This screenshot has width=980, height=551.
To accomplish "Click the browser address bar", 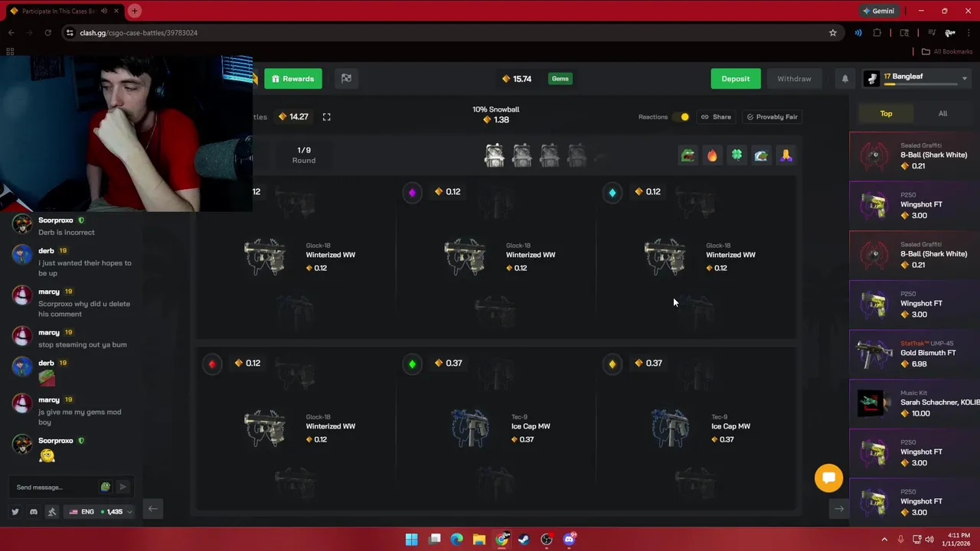I will [x=452, y=33].
